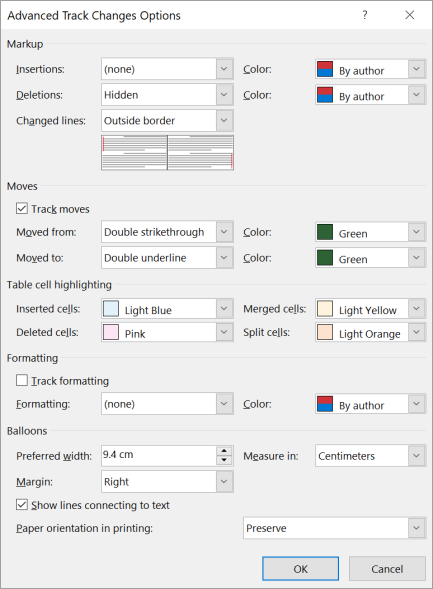433x589 pixels.
Task: Click the green swatch for Moved from color
Action: click(x=325, y=232)
